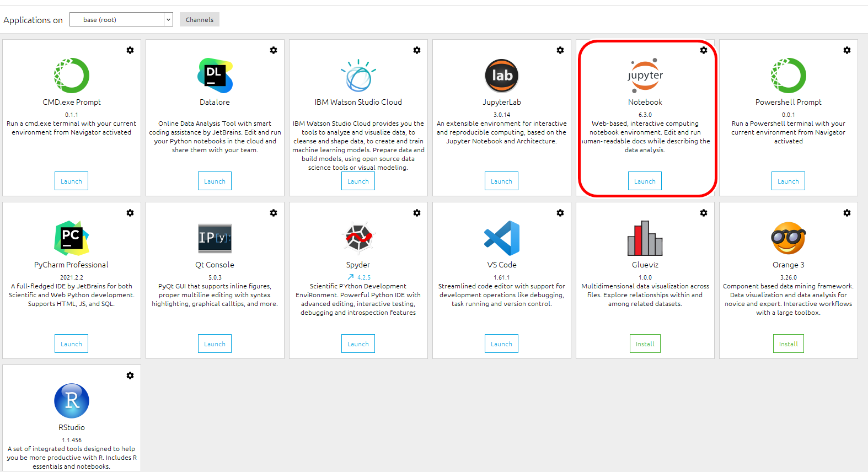Open settings gear for RStudio card
Screen dimensions: 868x472
(x=130, y=376)
